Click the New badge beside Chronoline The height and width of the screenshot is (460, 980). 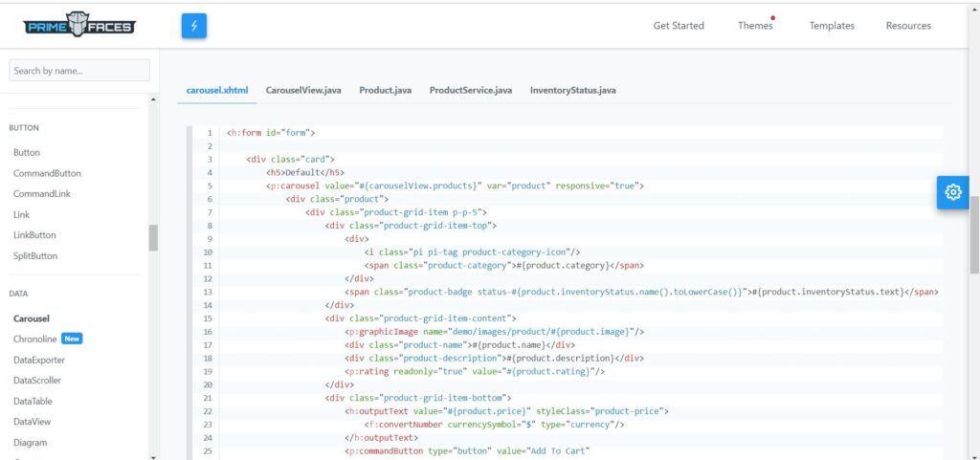tap(72, 339)
